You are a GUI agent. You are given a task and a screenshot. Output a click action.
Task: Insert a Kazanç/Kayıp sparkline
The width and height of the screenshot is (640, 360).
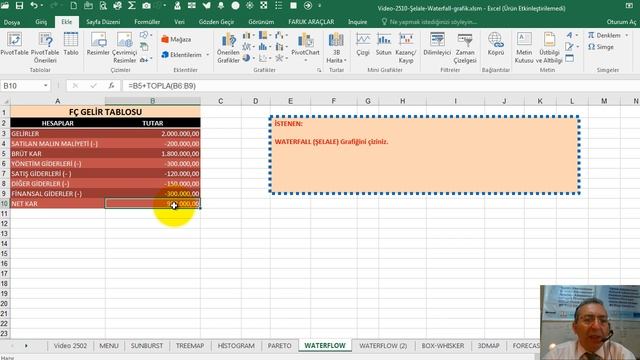[406, 48]
